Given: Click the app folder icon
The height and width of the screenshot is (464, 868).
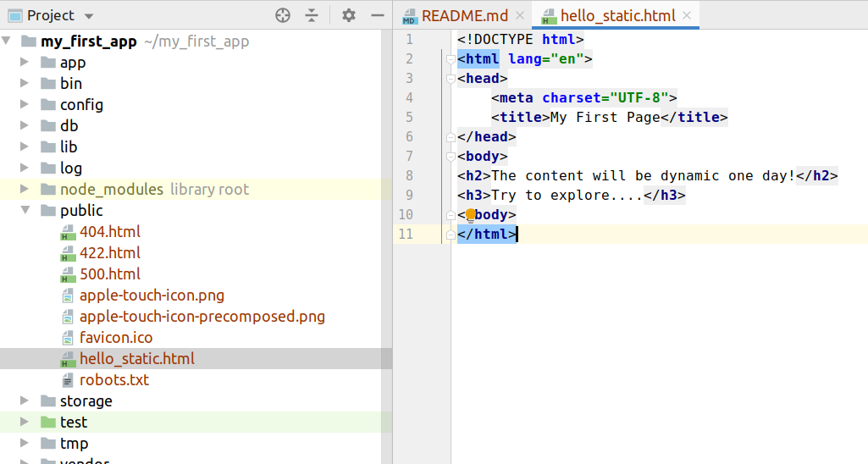Looking at the screenshot, I should coord(48,62).
